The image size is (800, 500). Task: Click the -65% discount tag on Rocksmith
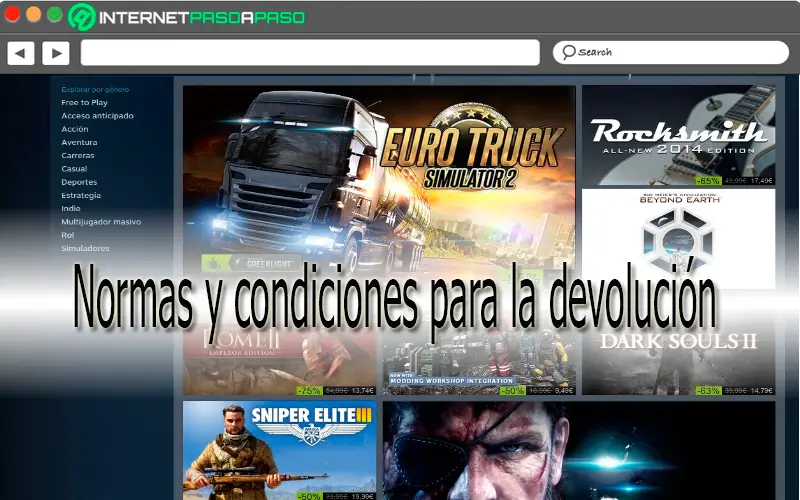(708, 181)
